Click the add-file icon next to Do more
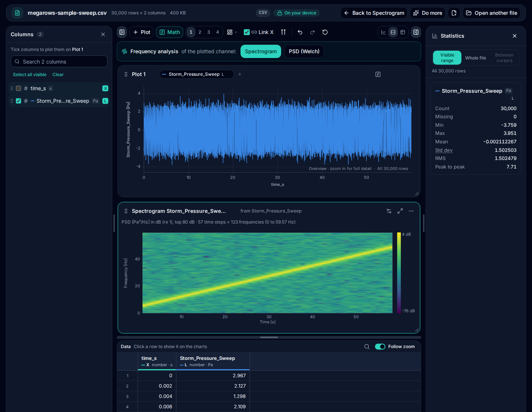The width and height of the screenshot is (532, 412). pos(454,13)
